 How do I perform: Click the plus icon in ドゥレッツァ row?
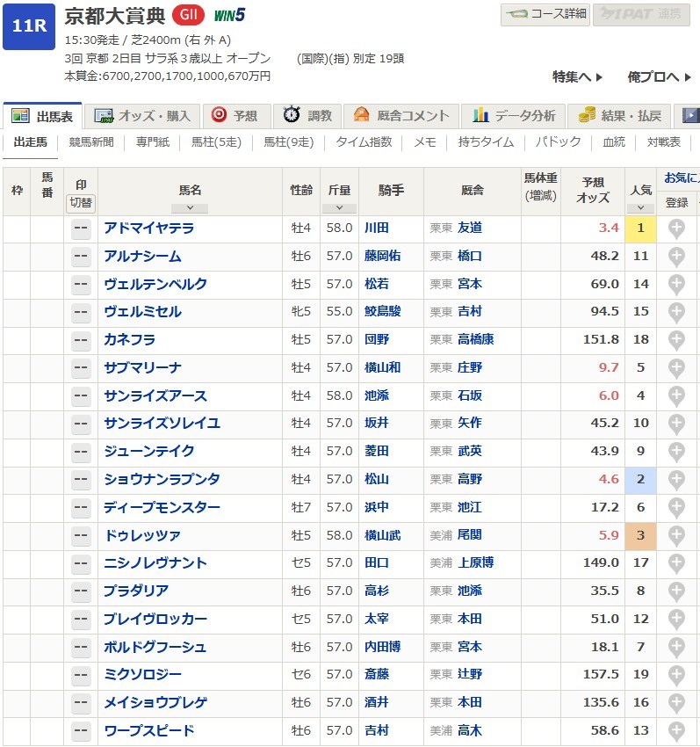pos(676,535)
